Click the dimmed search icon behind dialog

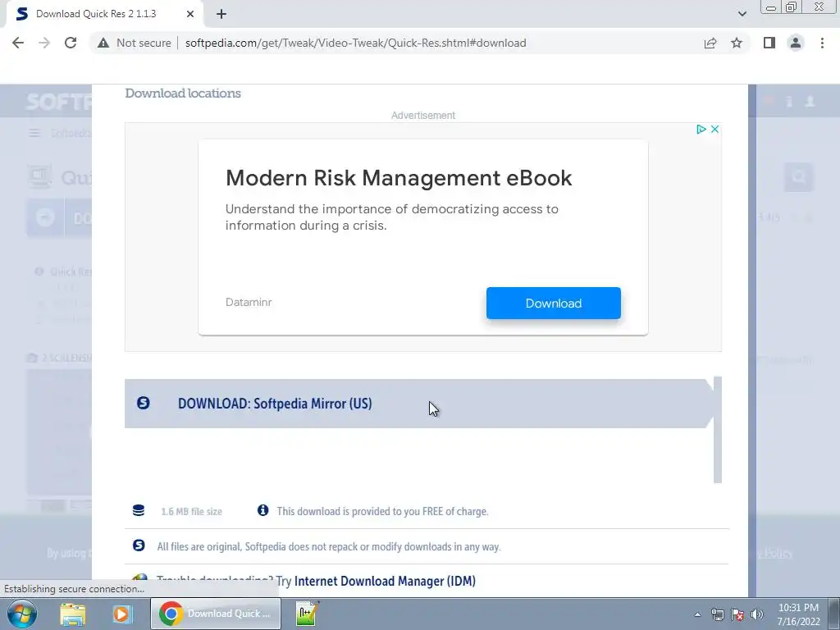coord(799,177)
